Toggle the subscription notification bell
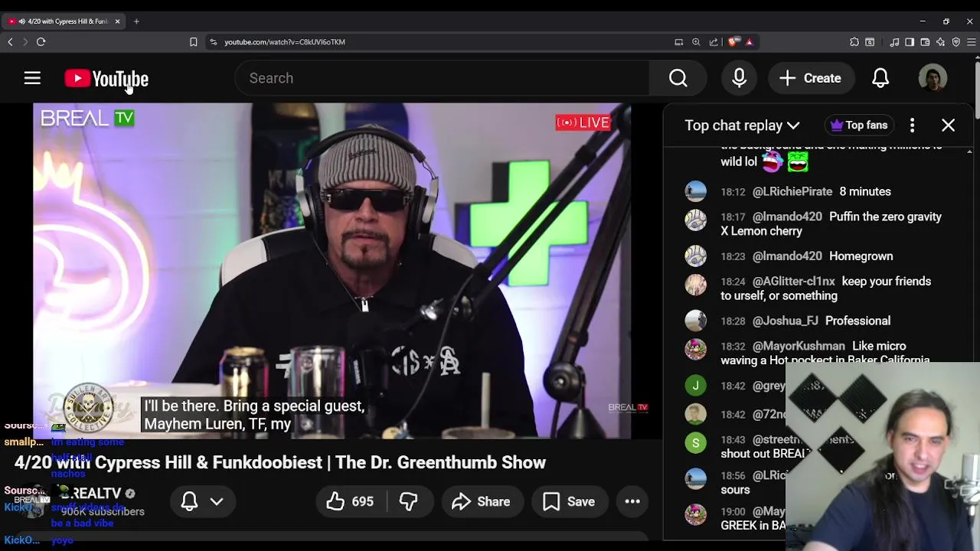The image size is (980, 551). (189, 502)
